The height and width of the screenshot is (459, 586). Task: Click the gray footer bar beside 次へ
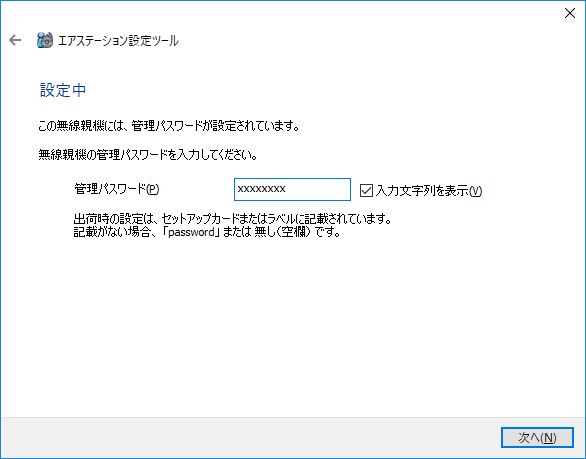click(250, 438)
